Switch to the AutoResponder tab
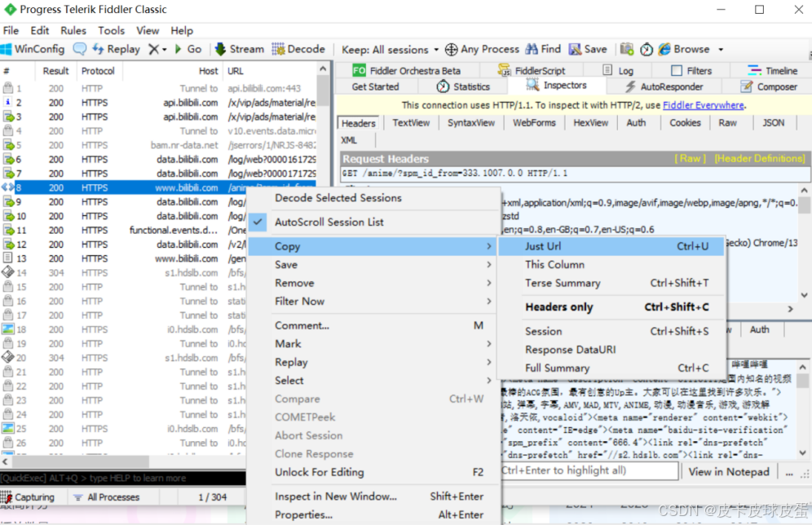Image resolution: width=812 pixels, height=525 pixels. point(664,86)
